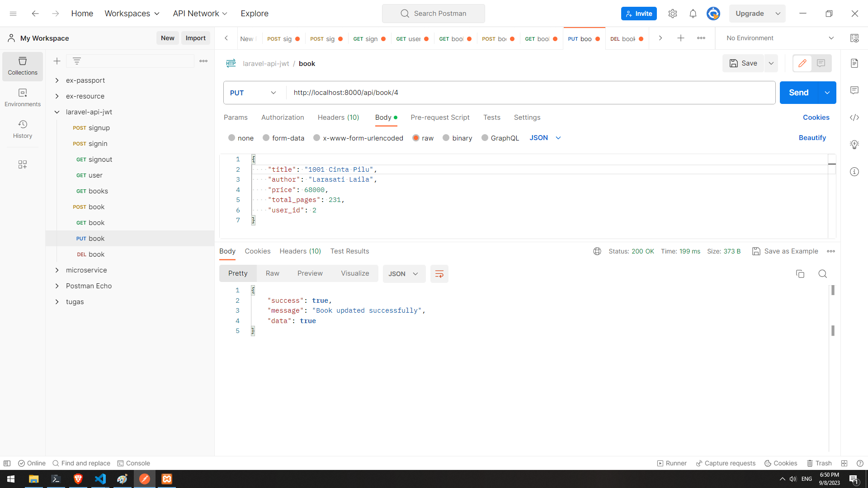Click the Beautify link
868x488 pixels.
pyautogui.click(x=812, y=138)
